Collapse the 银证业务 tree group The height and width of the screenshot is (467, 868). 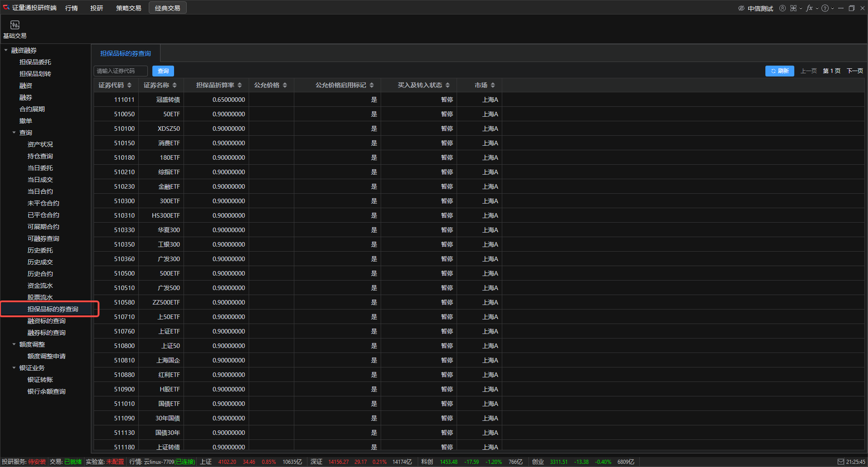14,368
